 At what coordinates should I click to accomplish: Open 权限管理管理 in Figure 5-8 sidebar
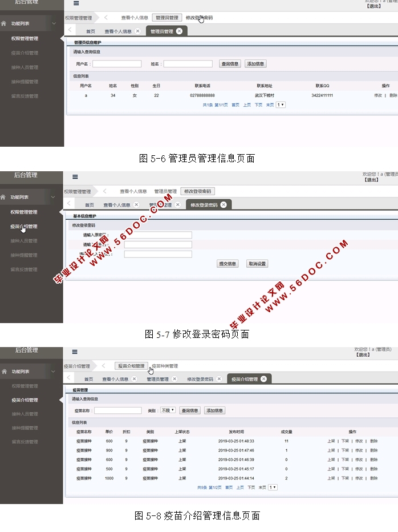click(25, 386)
